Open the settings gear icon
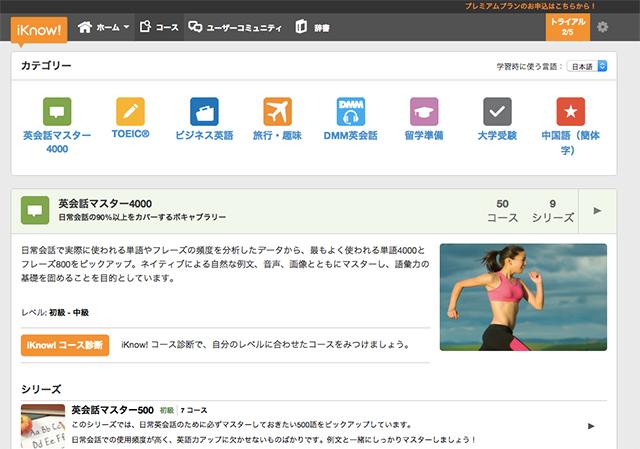The width and height of the screenshot is (640, 449). click(x=602, y=27)
